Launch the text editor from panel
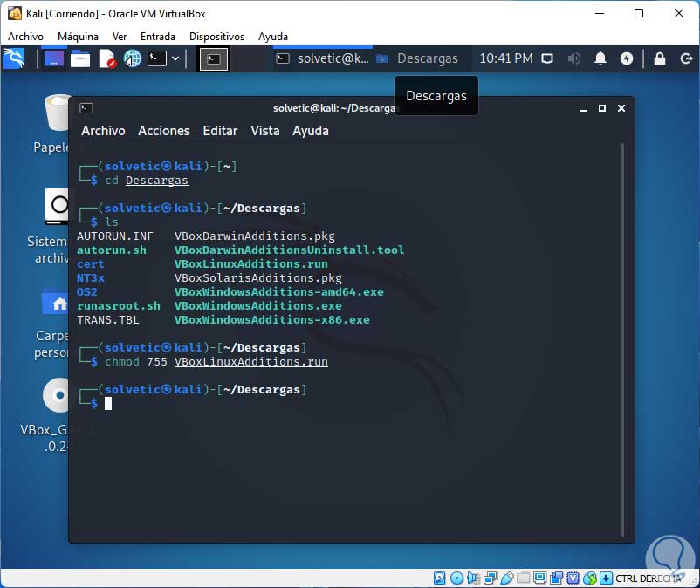 [x=106, y=59]
